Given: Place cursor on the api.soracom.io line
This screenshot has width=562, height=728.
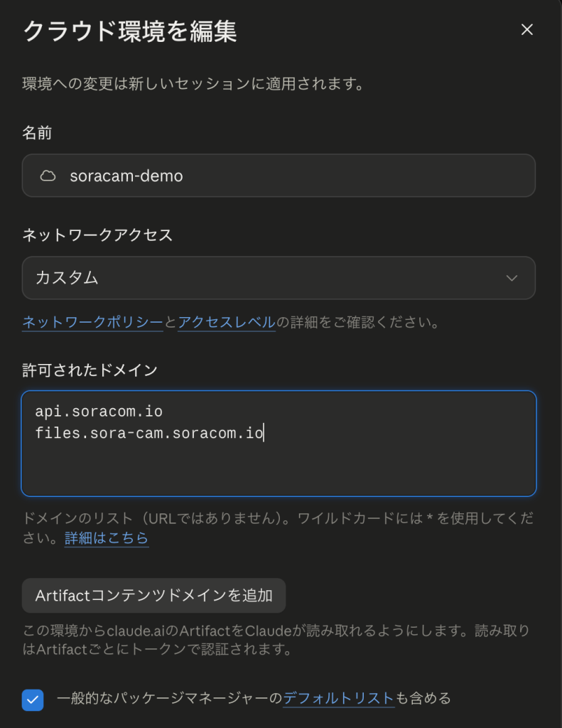Looking at the screenshot, I should tap(99, 412).
